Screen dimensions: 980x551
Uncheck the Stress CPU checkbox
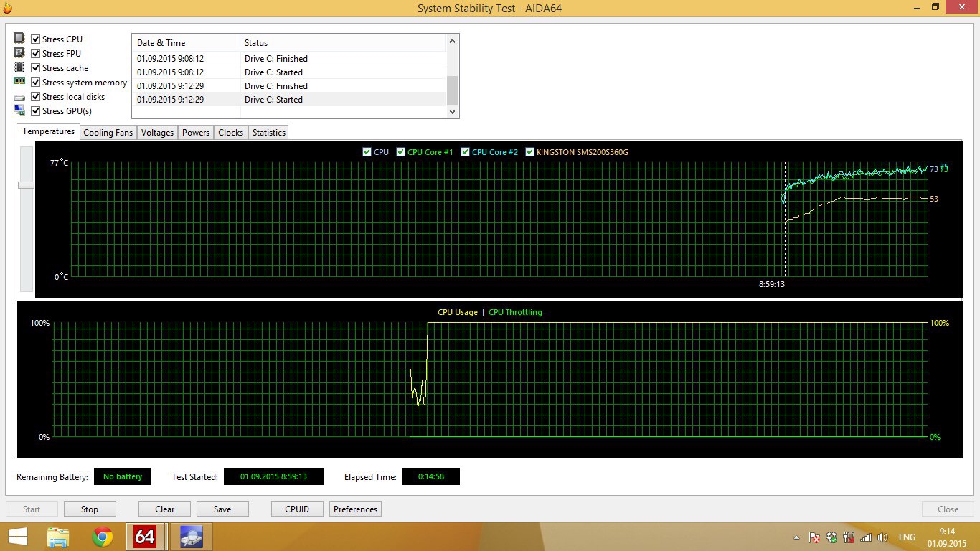tap(36, 39)
